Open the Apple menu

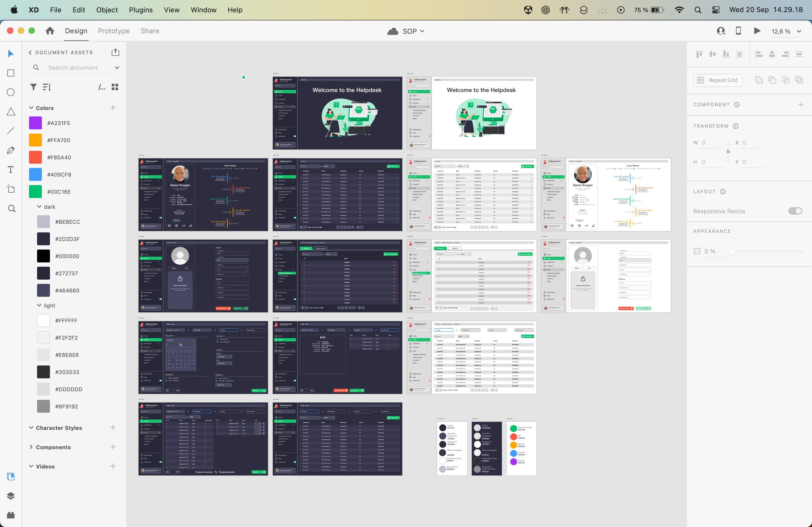tap(14, 10)
